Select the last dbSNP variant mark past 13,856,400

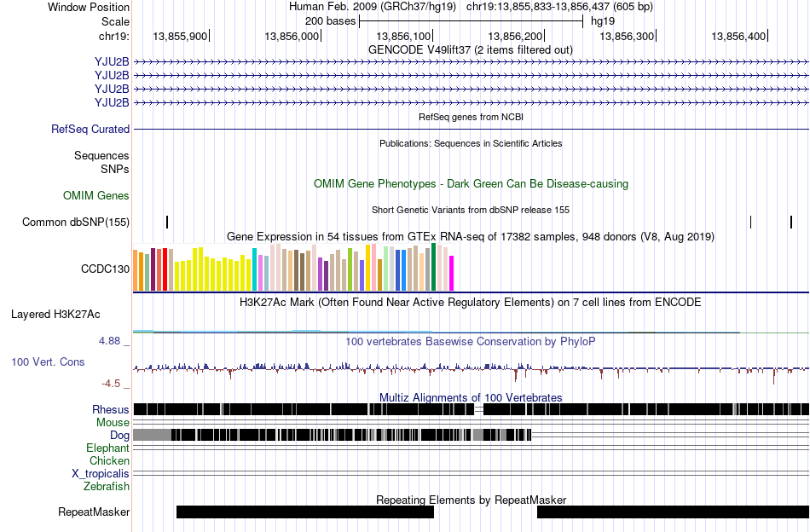791,223
